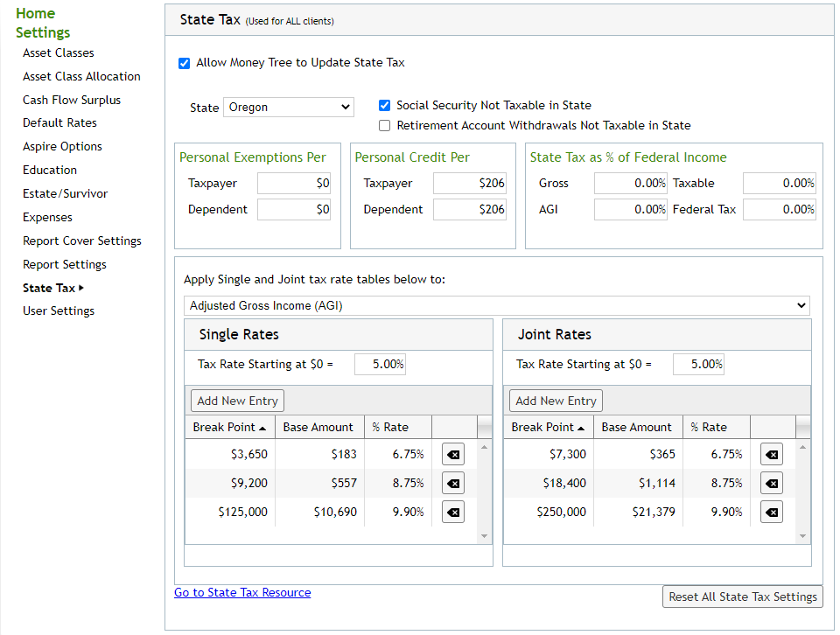The image size is (840, 635).
Task: Check Retirement Account Withdrawals Not Taxable in State
Action: pyautogui.click(x=385, y=126)
